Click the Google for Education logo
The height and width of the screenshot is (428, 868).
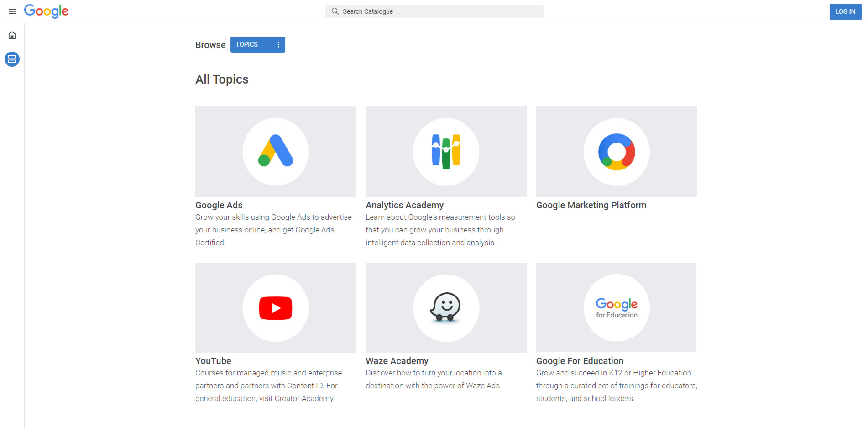[617, 308]
